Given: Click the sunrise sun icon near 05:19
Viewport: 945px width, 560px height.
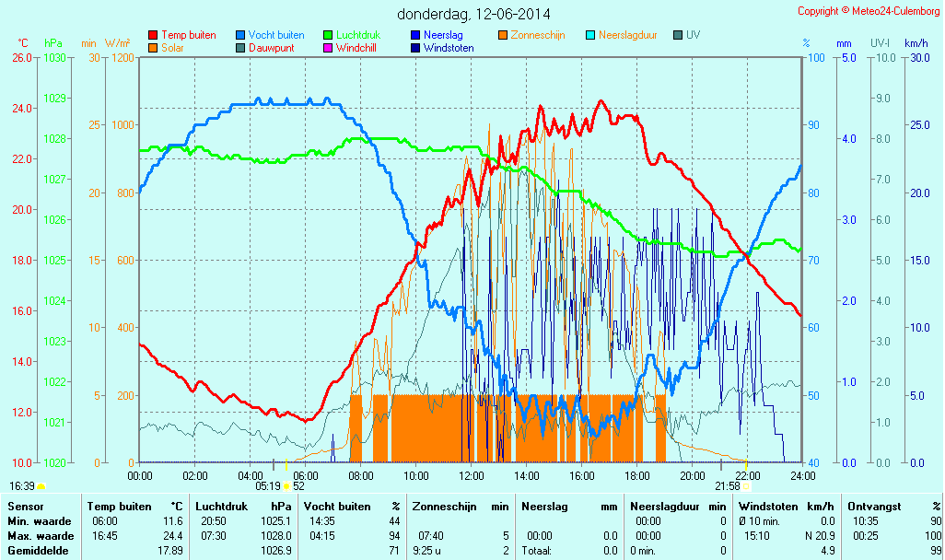Looking at the screenshot, I should [286, 485].
